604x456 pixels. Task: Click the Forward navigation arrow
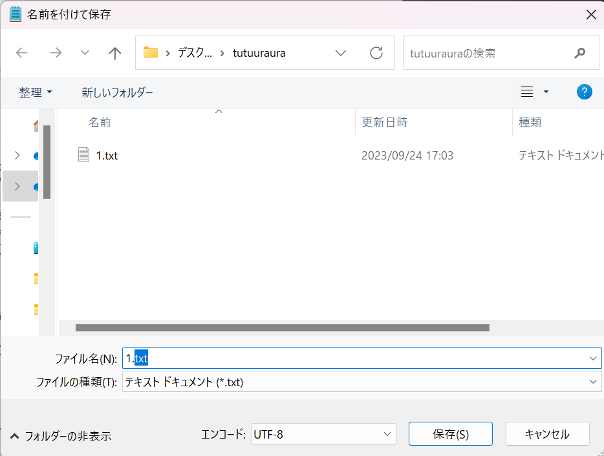pos(56,53)
